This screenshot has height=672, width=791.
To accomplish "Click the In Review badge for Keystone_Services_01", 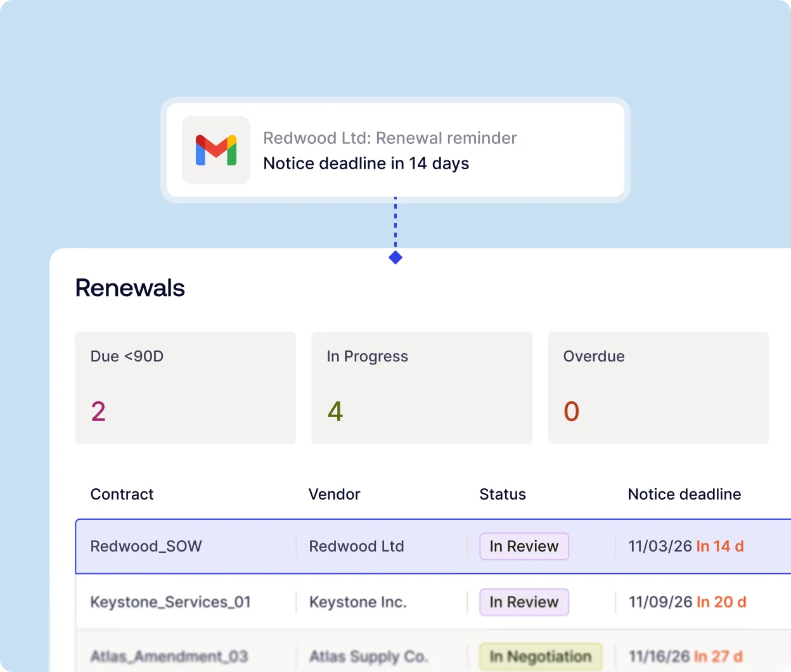I will pos(524,602).
